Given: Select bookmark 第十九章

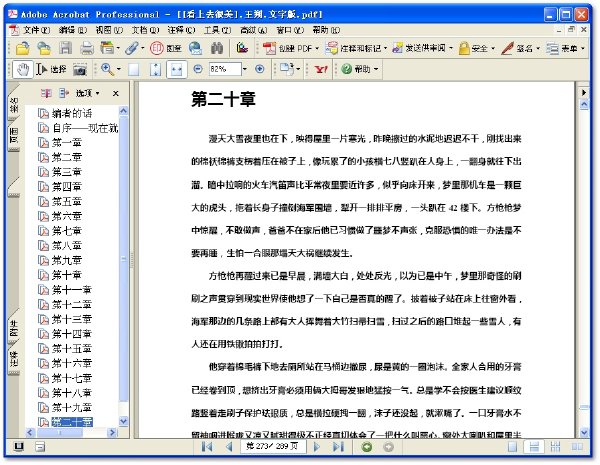Looking at the screenshot, I should click(72, 408).
